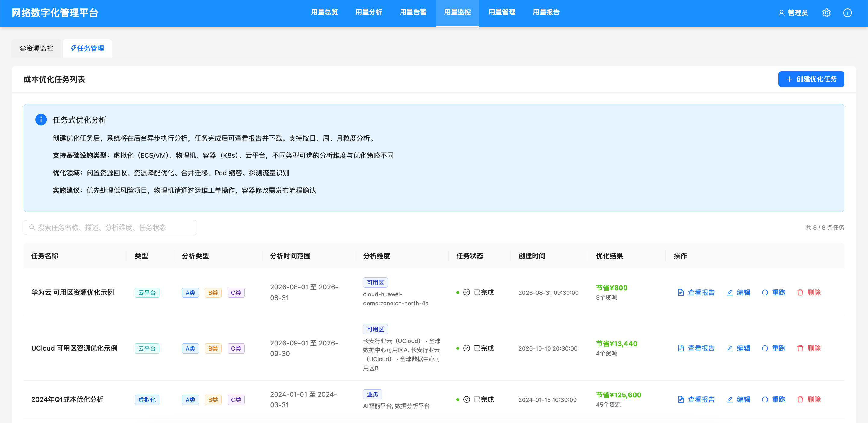Click the 共 8 / 8 条任务 count

825,227
